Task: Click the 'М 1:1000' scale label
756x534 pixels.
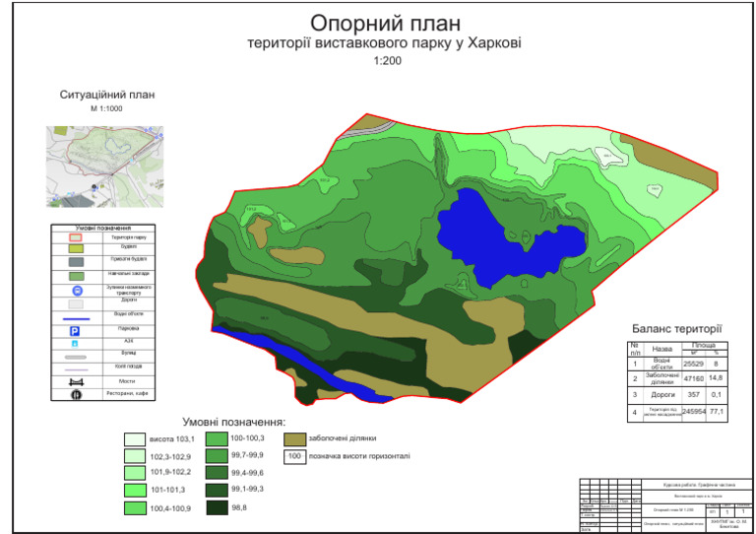Action: [x=106, y=108]
